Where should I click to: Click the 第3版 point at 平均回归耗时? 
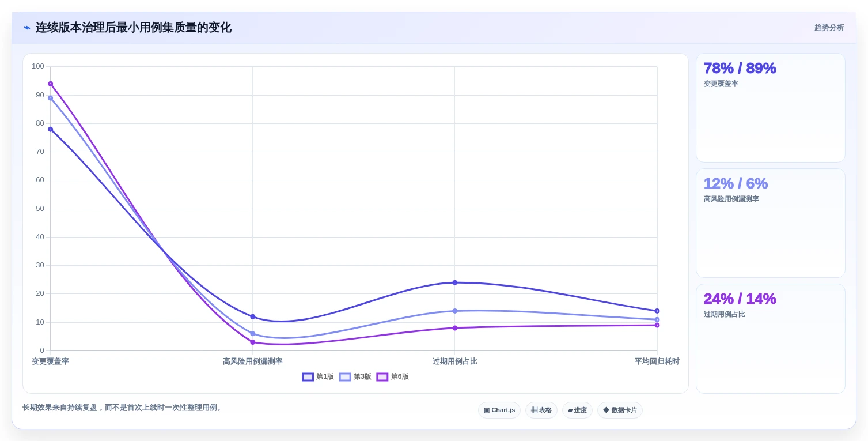click(657, 319)
